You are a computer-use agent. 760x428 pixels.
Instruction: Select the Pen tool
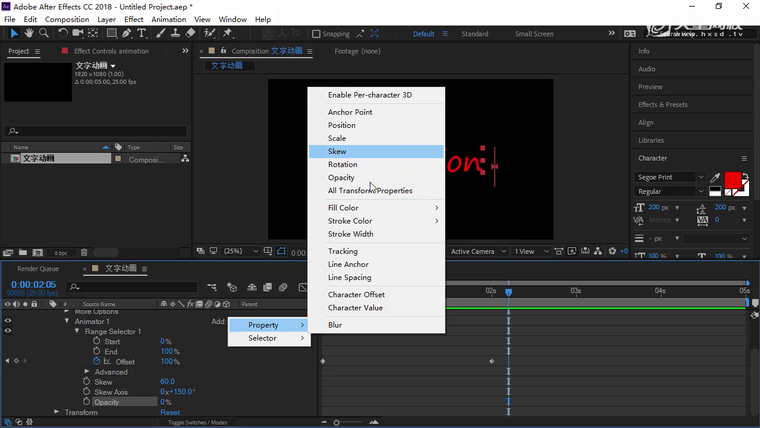[125, 33]
